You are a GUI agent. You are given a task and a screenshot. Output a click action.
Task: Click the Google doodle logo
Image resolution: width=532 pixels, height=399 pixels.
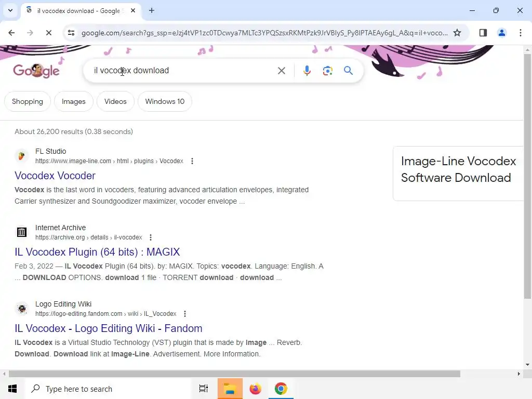point(36,71)
